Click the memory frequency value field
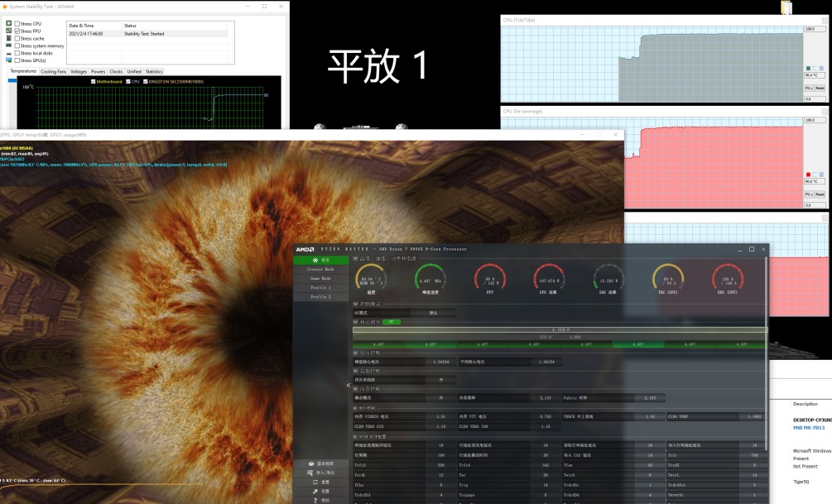Viewport: 832px width, 504px height. [546, 398]
